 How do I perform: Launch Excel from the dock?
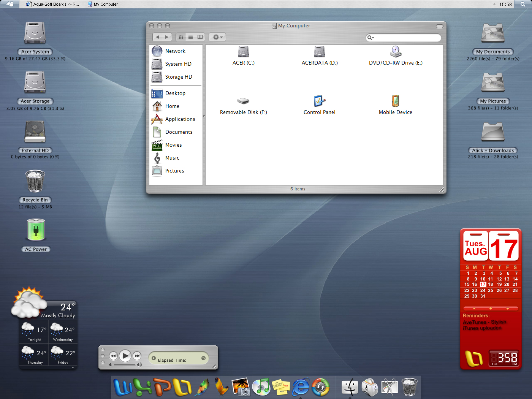[x=142, y=387]
